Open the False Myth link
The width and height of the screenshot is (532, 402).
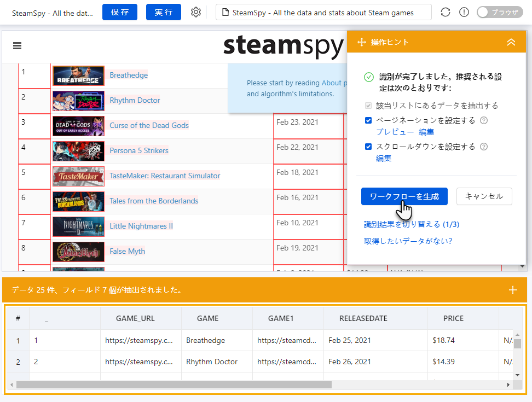click(127, 251)
